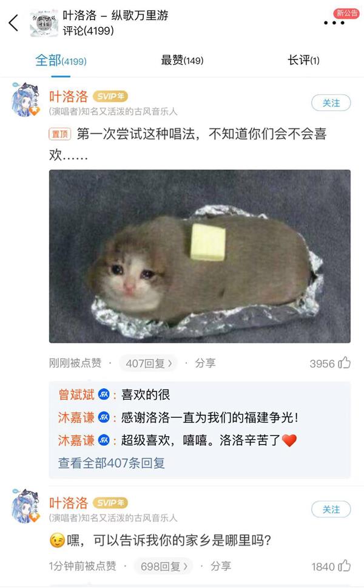The width and height of the screenshot is (364, 588).
Task: Expand the 698回复 replies chevron
Action: (164, 566)
